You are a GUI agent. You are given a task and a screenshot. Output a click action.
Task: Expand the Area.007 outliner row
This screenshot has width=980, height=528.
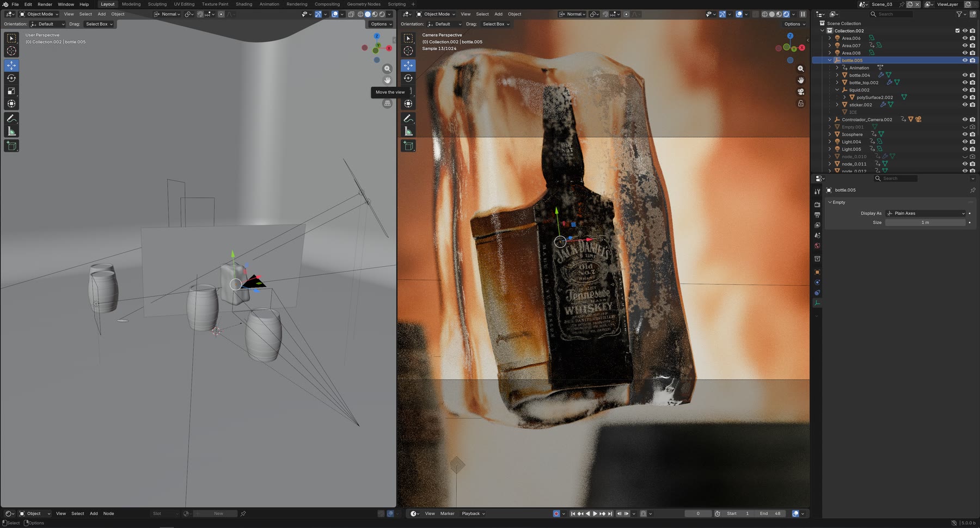(x=830, y=46)
